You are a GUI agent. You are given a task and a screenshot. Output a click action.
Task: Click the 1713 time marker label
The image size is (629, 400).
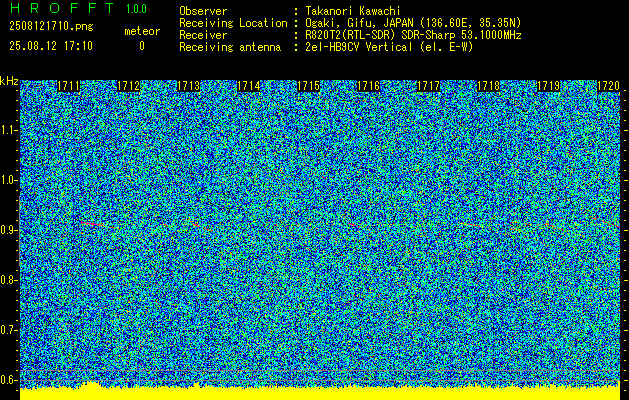coord(189,86)
